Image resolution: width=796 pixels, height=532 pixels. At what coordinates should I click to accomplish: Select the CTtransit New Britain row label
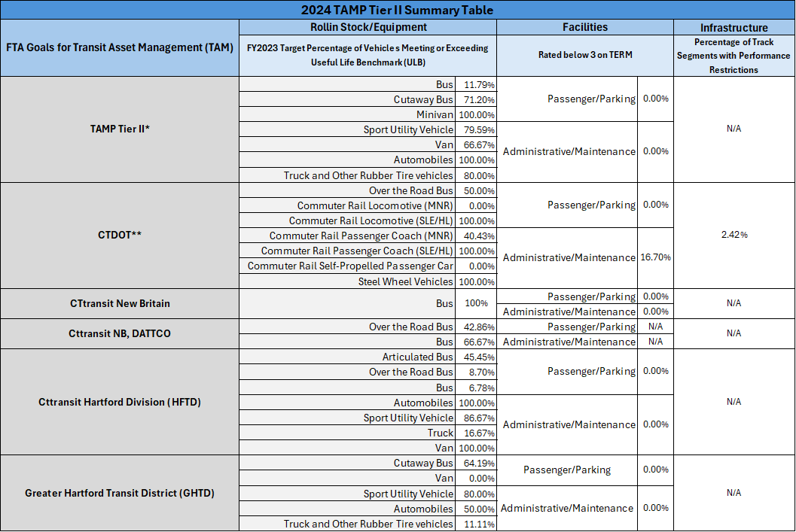[120, 303]
